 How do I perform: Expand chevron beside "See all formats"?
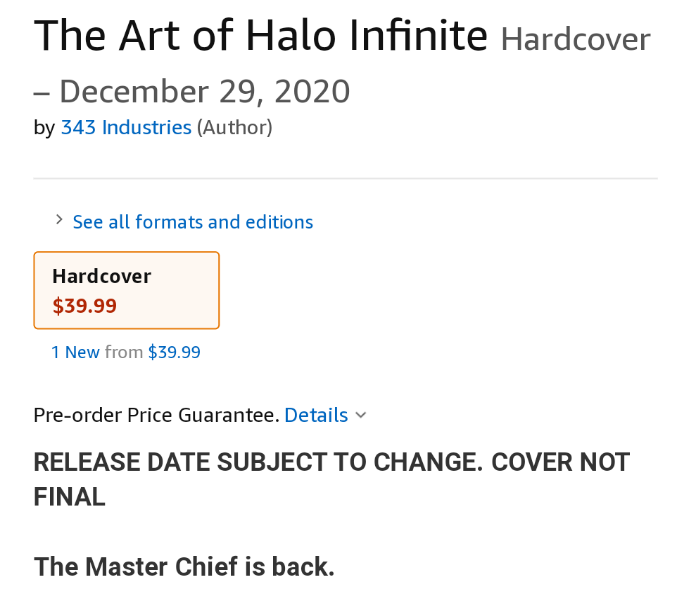click(60, 221)
